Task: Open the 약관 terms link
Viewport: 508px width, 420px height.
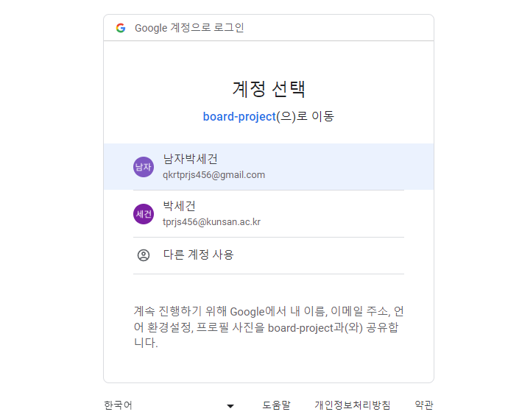Action: click(x=424, y=405)
